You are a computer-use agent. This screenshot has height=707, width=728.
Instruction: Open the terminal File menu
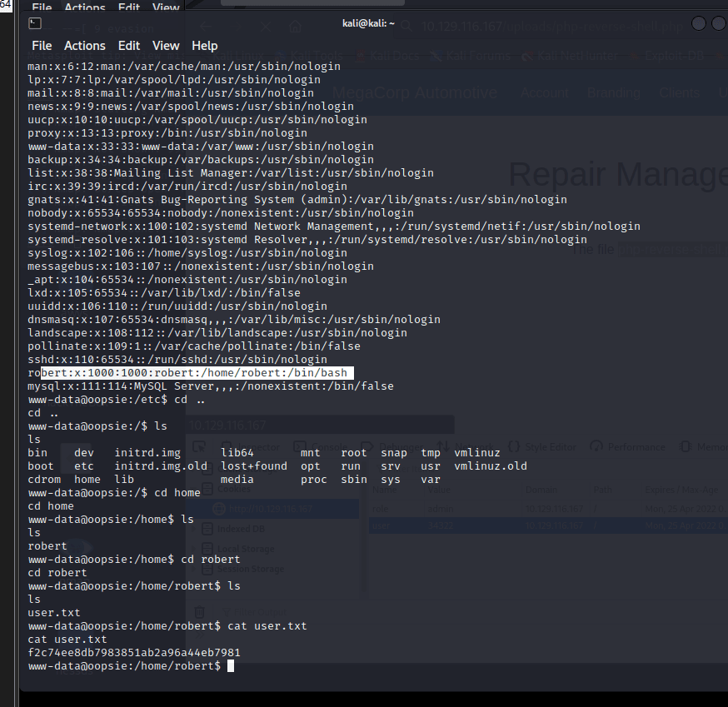[42, 46]
